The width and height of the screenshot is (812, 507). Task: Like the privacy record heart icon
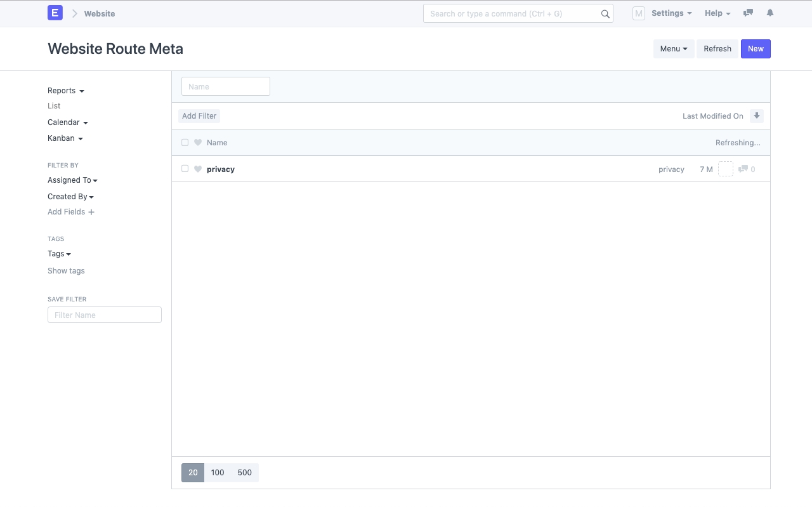(198, 169)
